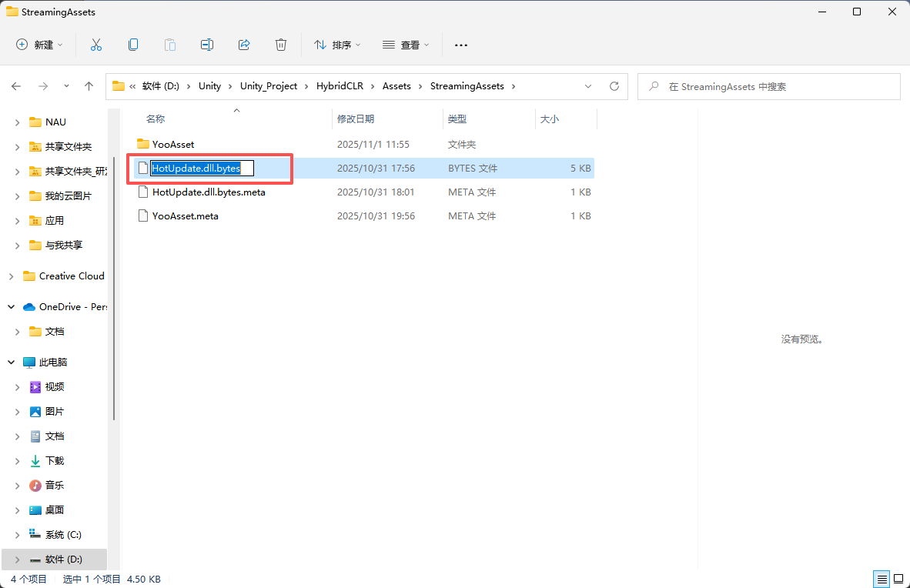
Task: Click the StreamingAssets title bar folder icon
Action: 12,12
